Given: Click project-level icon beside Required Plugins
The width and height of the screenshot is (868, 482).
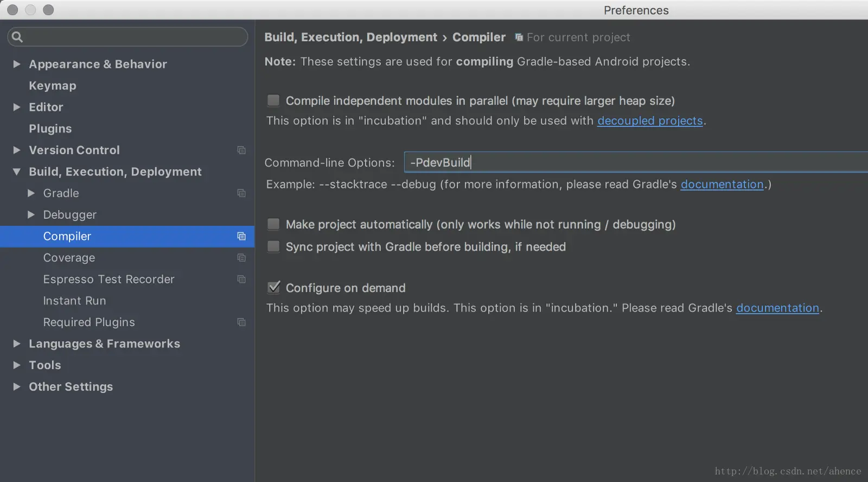Looking at the screenshot, I should 241,322.
